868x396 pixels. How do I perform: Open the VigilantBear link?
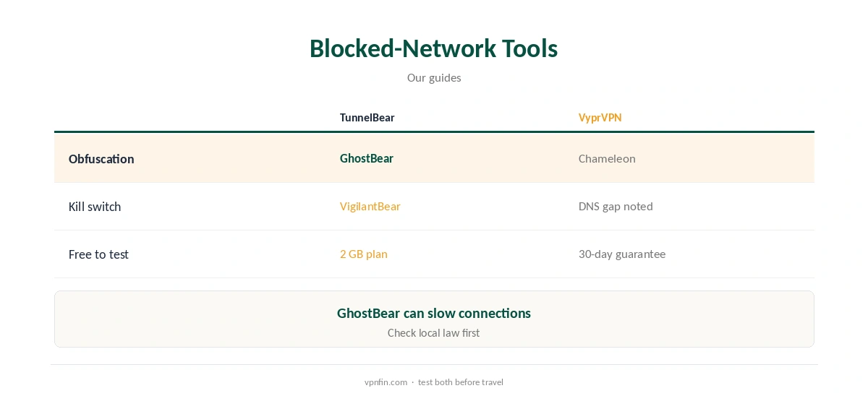(x=370, y=207)
